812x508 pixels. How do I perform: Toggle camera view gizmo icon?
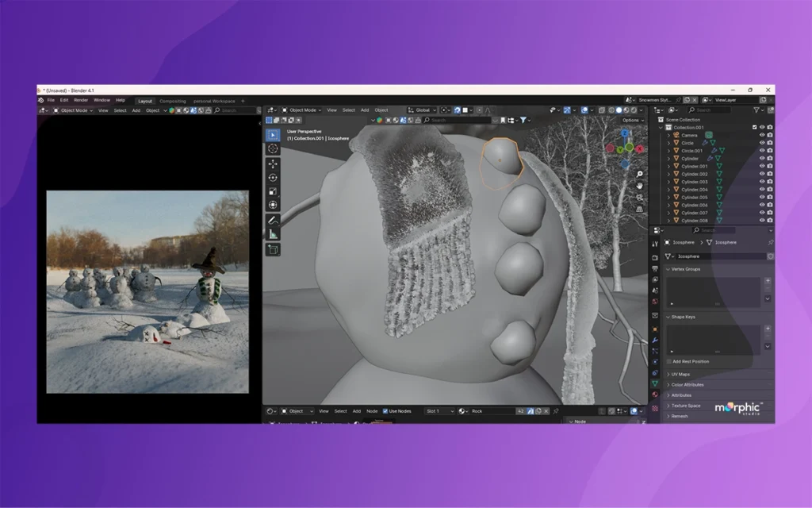pyautogui.click(x=640, y=198)
